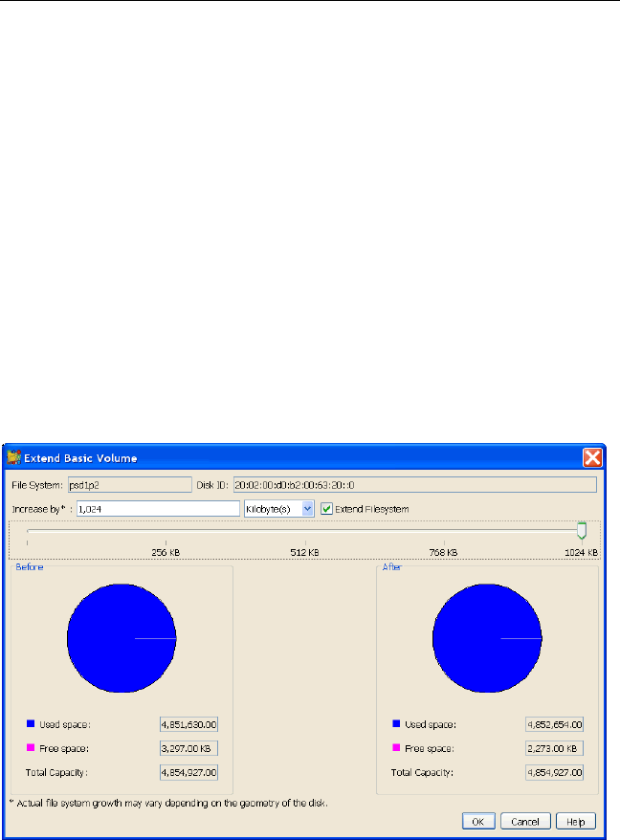Open Help for this dialog
The height and width of the screenshot is (840, 620).
click(576, 821)
